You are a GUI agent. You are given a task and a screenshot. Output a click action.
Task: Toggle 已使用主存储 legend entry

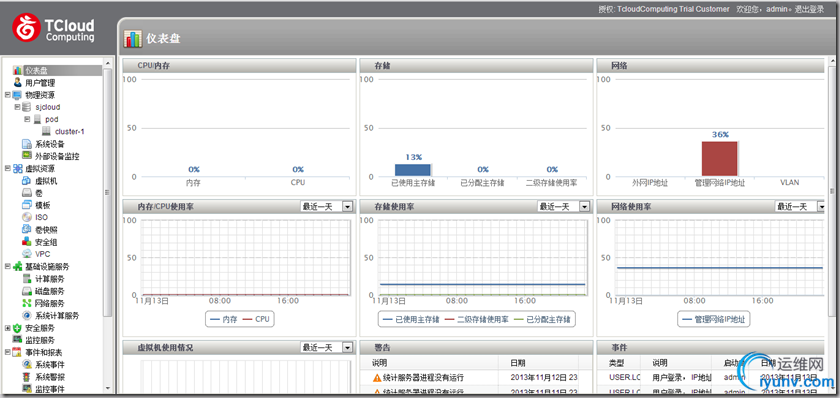coord(410,319)
